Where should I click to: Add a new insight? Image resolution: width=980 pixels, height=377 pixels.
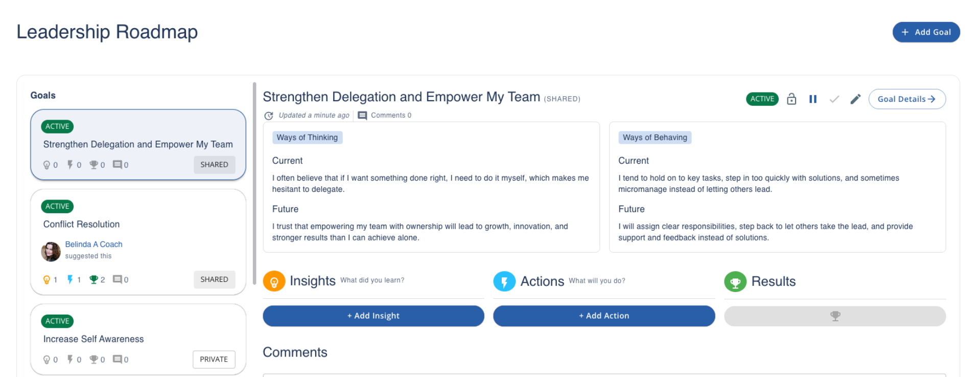coord(373,316)
